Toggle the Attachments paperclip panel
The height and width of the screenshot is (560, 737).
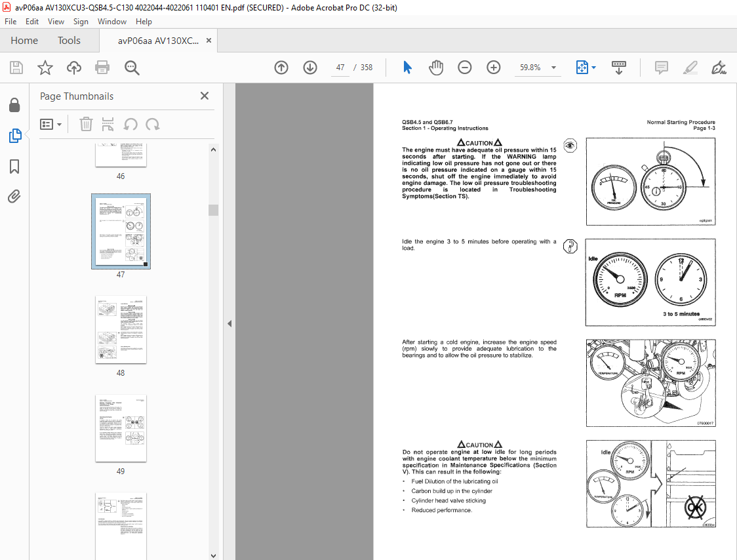click(14, 196)
